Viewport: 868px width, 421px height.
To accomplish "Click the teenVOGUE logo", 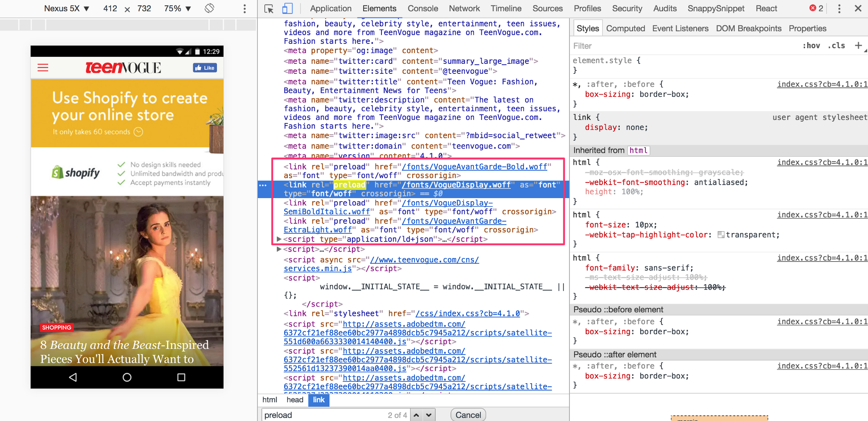I will (x=123, y=68).
